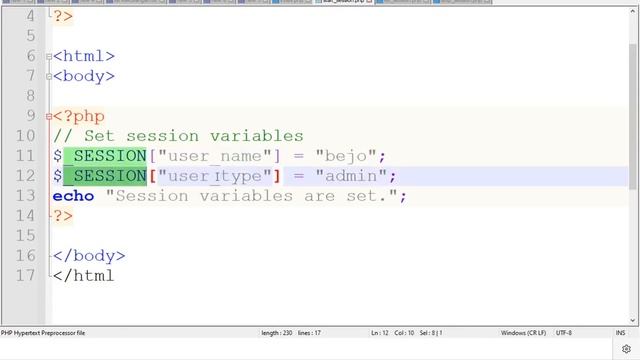640x360 pixels.
Task: Collapse the <html> fold marker on line 6
Action: pos(49,56)
